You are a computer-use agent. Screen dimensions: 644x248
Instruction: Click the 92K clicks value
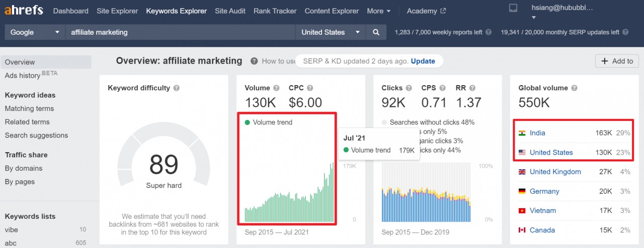[393, 103]
